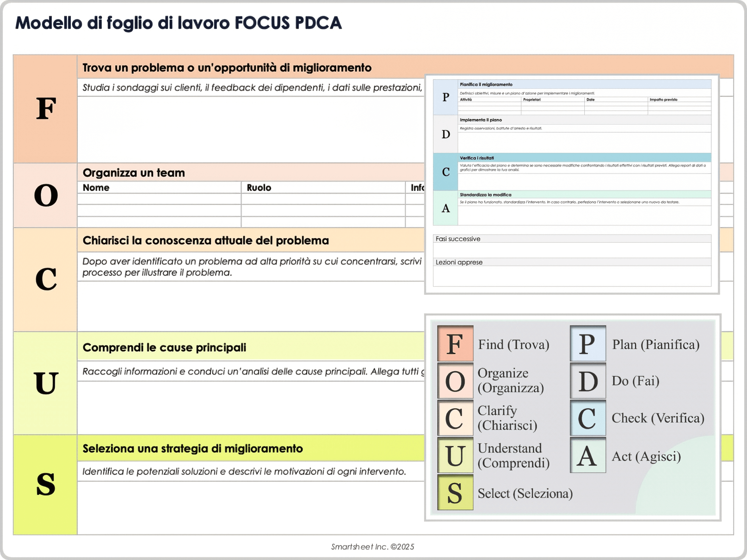Viewport: 747px width, 560px height.
Task: Click the large C letter block of the worksheet
Action: (x=46, y=280)
